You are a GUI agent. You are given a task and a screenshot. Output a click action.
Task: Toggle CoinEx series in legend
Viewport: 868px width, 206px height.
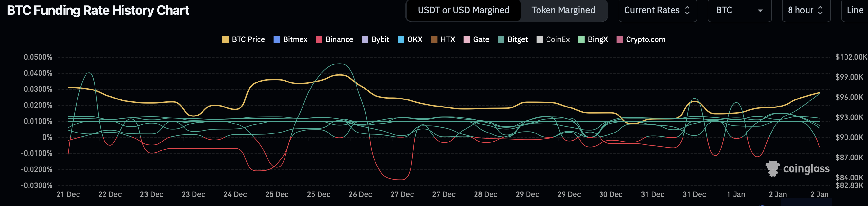point(553,39)
